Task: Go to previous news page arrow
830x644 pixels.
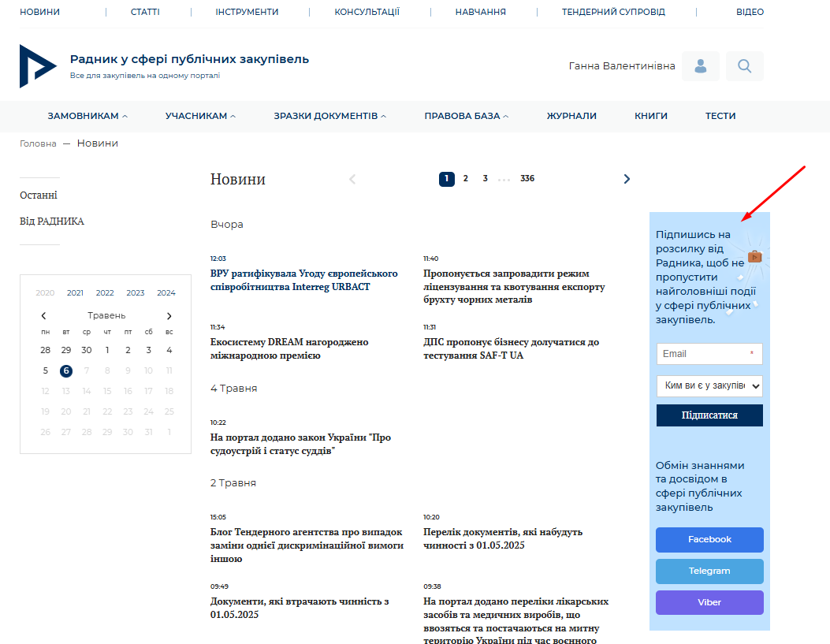Action: pyautogui.click(x=352, y=180)
